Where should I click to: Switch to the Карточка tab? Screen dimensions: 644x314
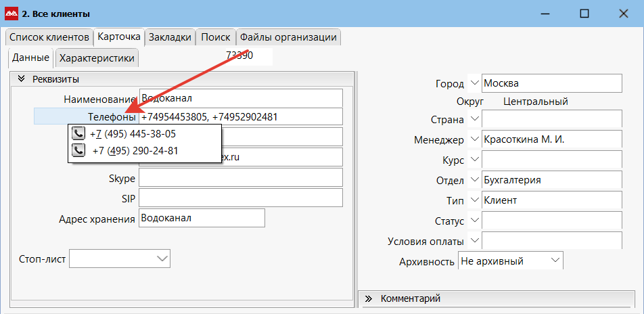[119, 37]
